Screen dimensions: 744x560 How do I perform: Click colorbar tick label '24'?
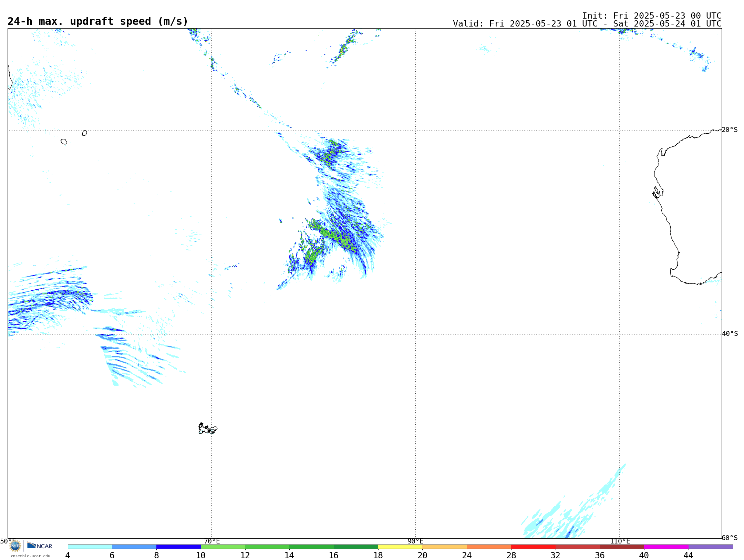pyautogui.click(x=467, y=555)
